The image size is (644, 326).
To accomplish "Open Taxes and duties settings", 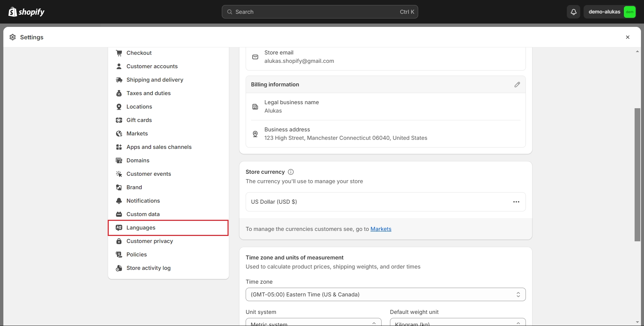I will [x=148, y=93].
